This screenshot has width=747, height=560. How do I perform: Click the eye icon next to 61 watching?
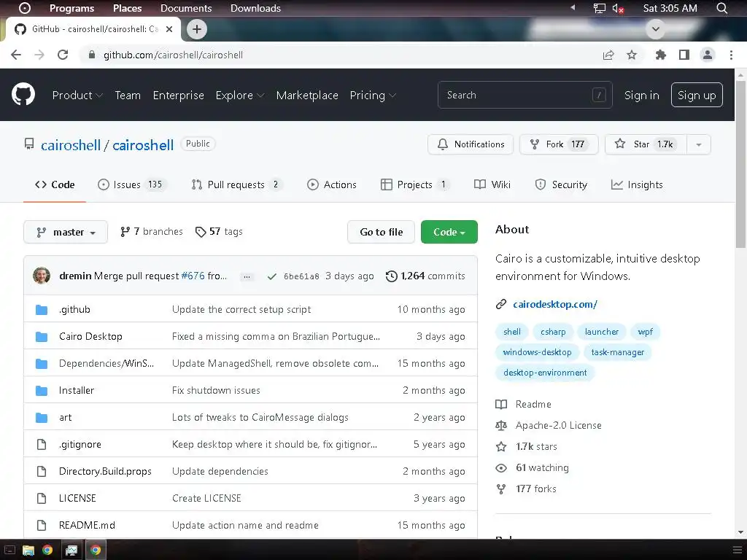pyautogui.click(x=500, y=467)
